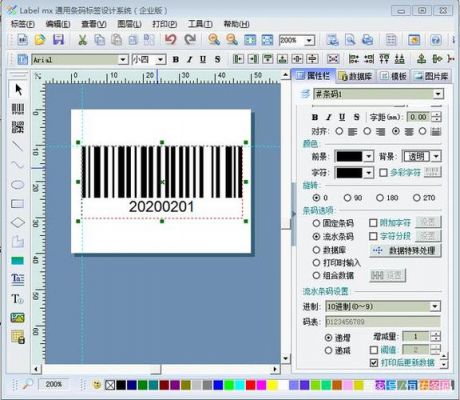Image resolution: width=460 pixels, height=400 pixels.
Task: Select the filled teal rectangle tool
Action: pyautogui.click(x=18, y=260)
